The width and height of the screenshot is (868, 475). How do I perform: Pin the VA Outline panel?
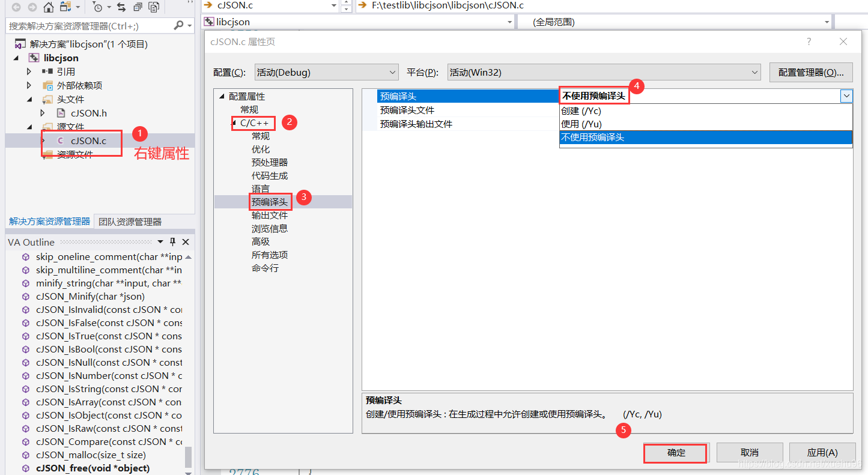(173, 242)
